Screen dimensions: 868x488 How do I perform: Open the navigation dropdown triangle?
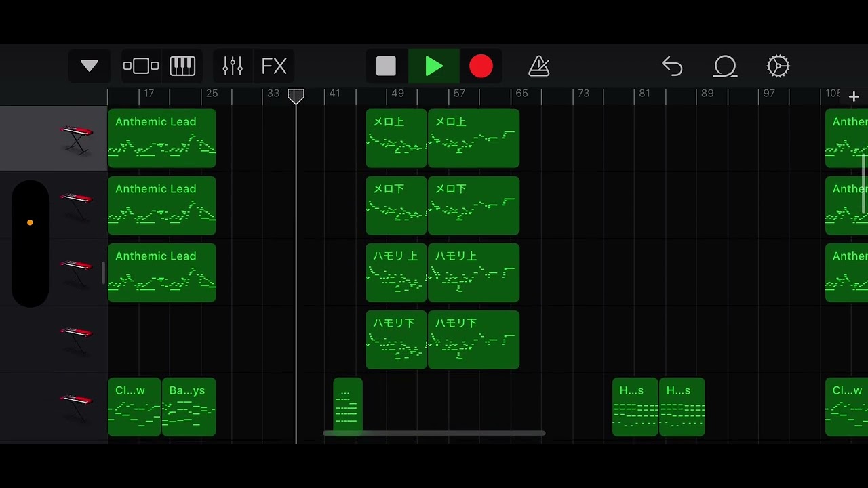click(90, 66)
